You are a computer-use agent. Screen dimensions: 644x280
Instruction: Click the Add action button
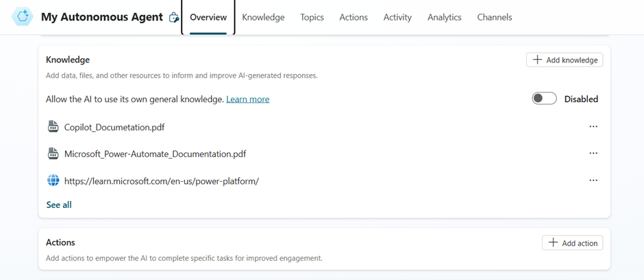point(572,243)
